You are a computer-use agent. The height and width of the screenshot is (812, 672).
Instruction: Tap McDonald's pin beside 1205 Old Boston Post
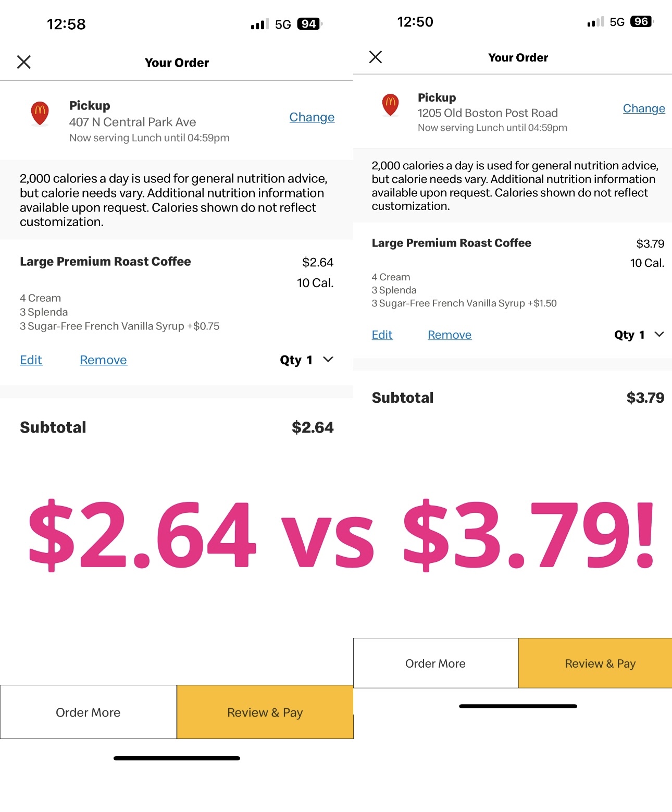coord(390,105)
